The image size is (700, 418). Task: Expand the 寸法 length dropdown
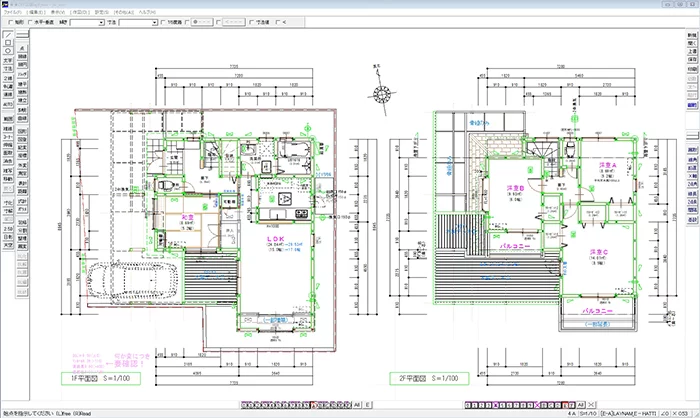point(165,20)
